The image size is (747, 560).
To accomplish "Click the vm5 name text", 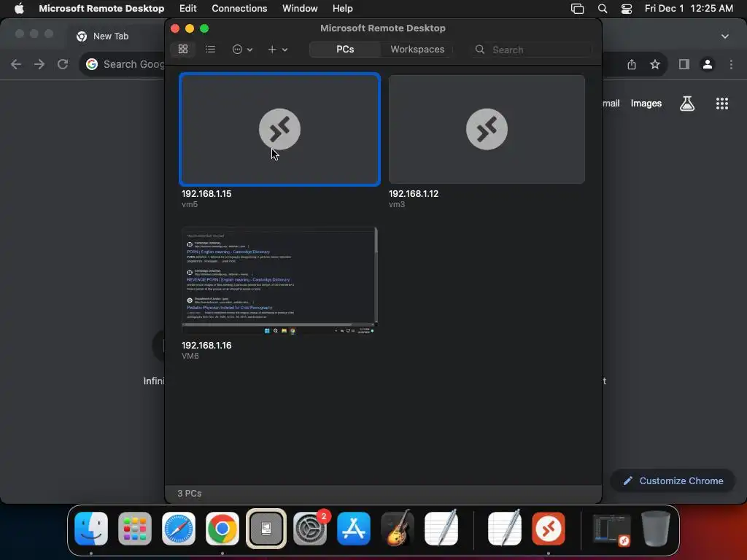I will click(x=190, y=204).
